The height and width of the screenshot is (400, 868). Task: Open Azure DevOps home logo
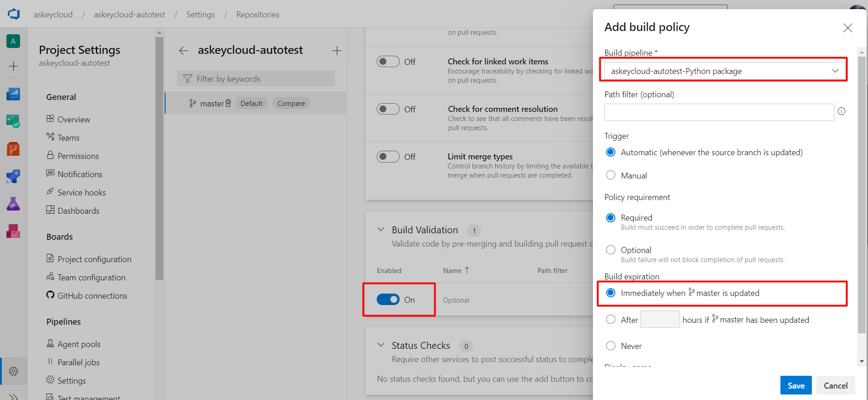coord(14,14)
